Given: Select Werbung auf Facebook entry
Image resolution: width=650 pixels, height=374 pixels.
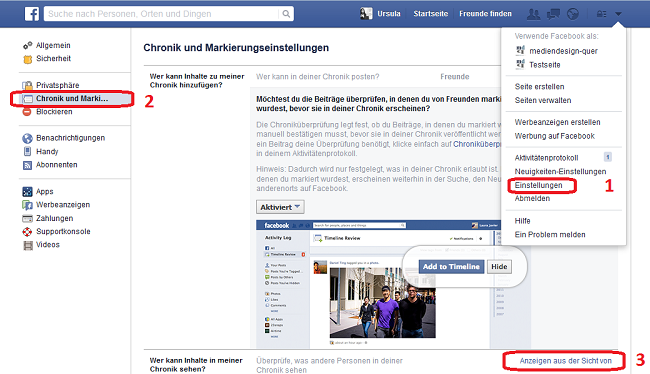Looking at the screenshot, I should point(555,136).
